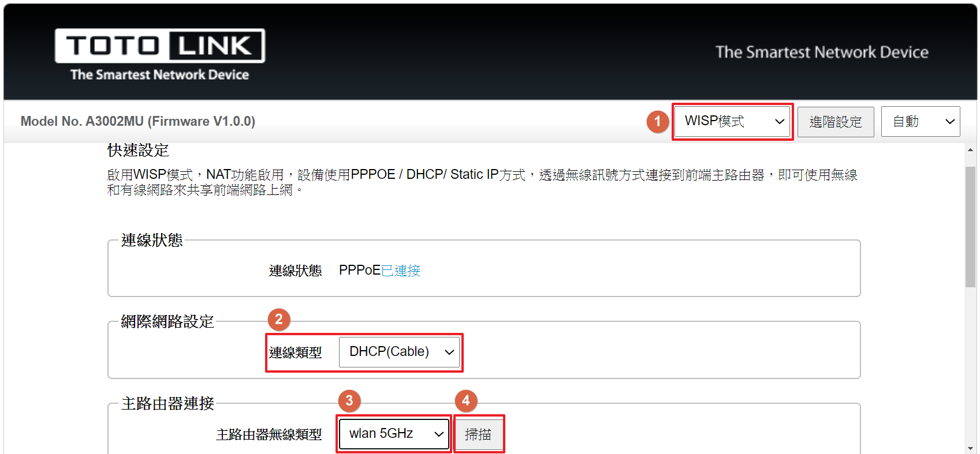The image size is (980, 454).
Task: Expand the DHCP(Cable) connection type dropdown
Action: coord(399,352)
